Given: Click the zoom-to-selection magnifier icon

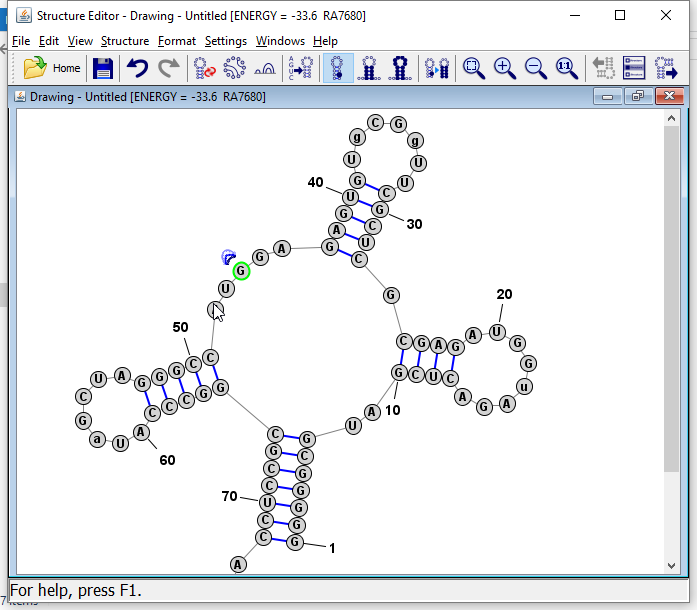Looking at the screenshot, I should [x=473, y=68].
